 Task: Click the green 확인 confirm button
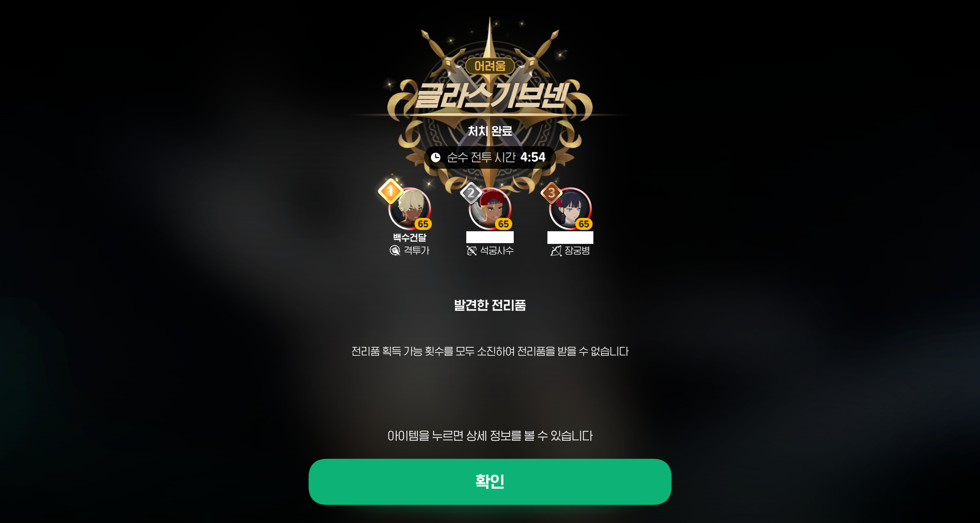click(490, 482)
